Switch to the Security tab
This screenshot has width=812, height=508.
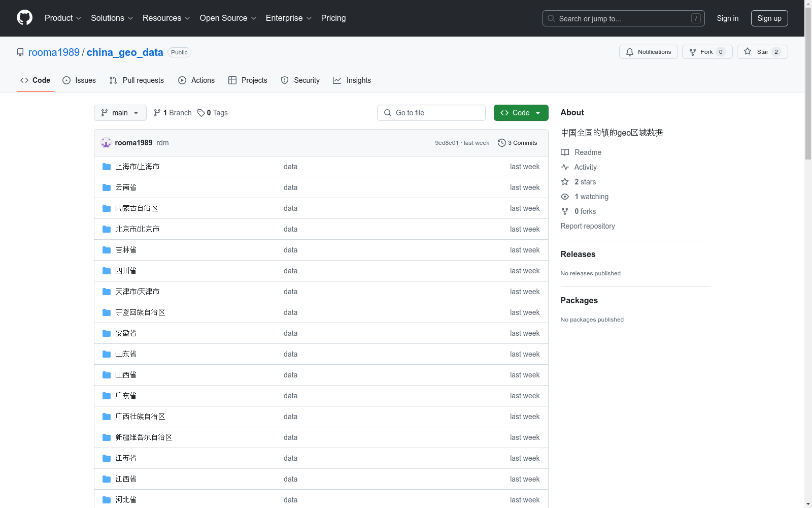click(300, 80)
